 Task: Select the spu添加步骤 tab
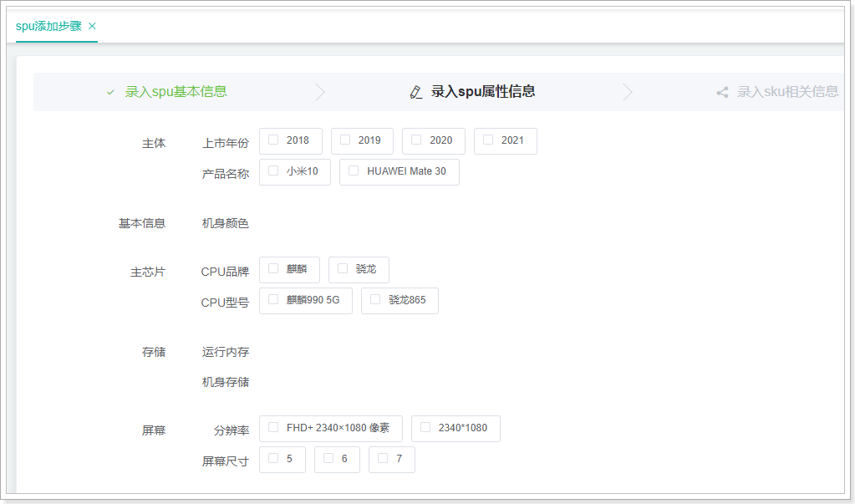coord(48,26)
